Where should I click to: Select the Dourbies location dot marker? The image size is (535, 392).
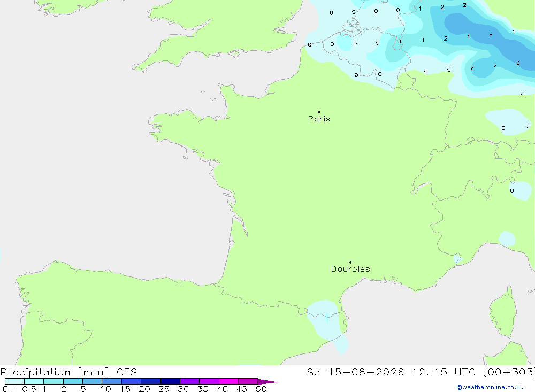pos(350,262)
